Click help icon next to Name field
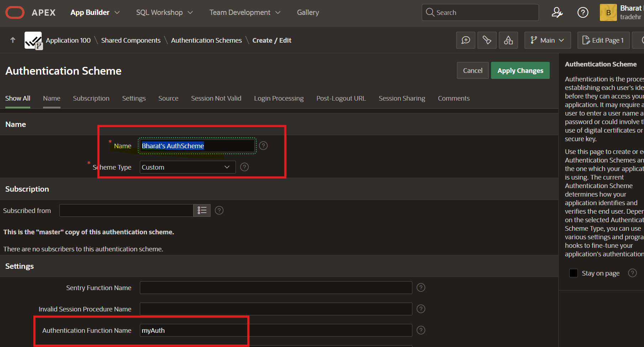 tap(263, 146)
